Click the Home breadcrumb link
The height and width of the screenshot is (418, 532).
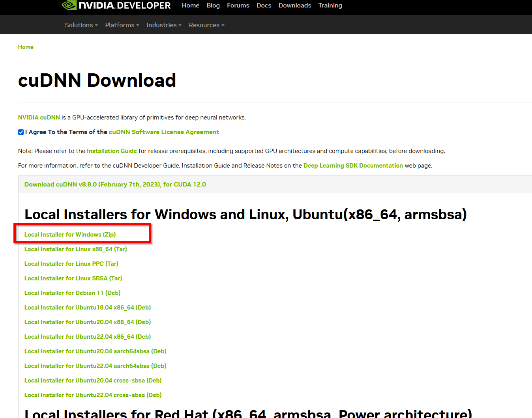pos(26,47)
